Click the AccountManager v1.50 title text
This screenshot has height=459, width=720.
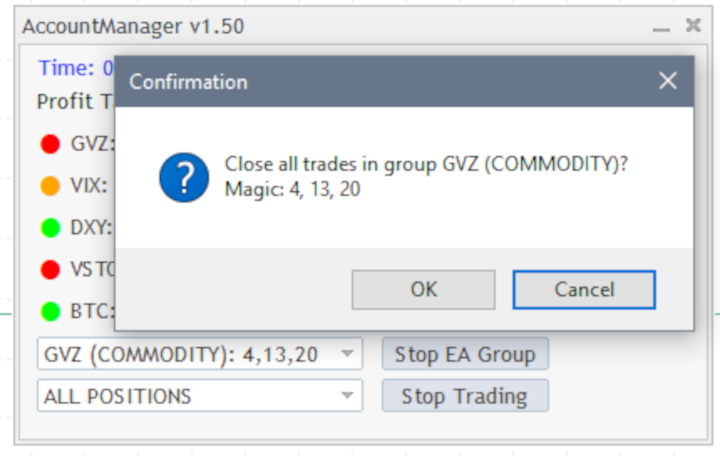point(133,27)
